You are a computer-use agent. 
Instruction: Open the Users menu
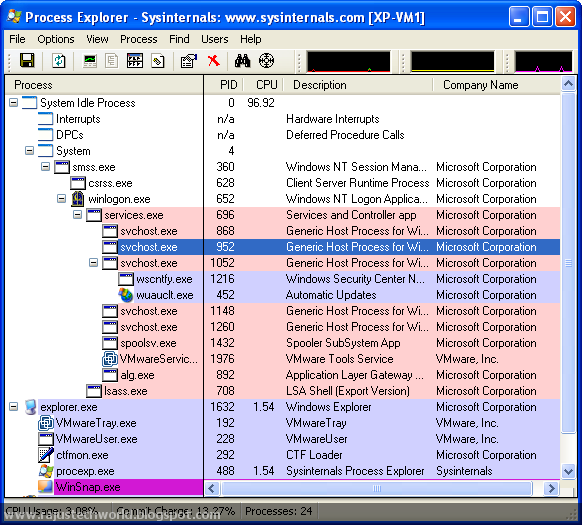[215, 39]
